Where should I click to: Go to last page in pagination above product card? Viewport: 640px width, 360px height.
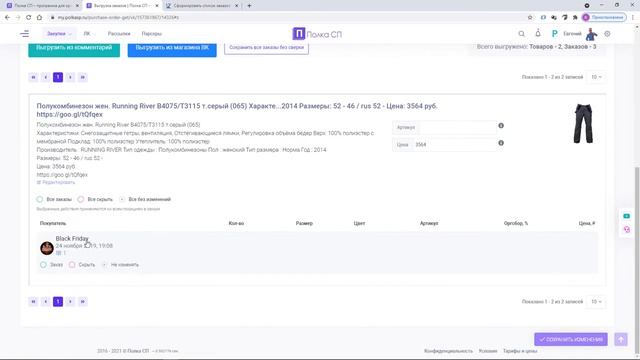click(82, 77)
